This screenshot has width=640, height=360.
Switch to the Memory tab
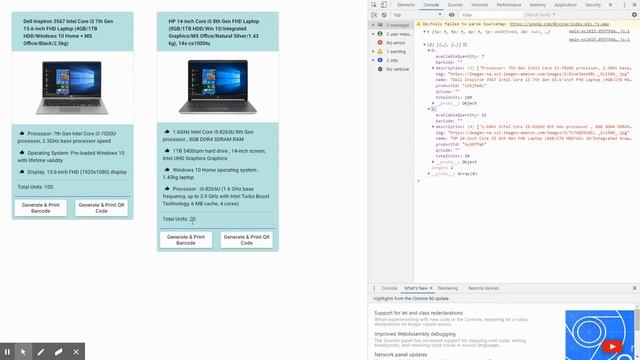538,5
